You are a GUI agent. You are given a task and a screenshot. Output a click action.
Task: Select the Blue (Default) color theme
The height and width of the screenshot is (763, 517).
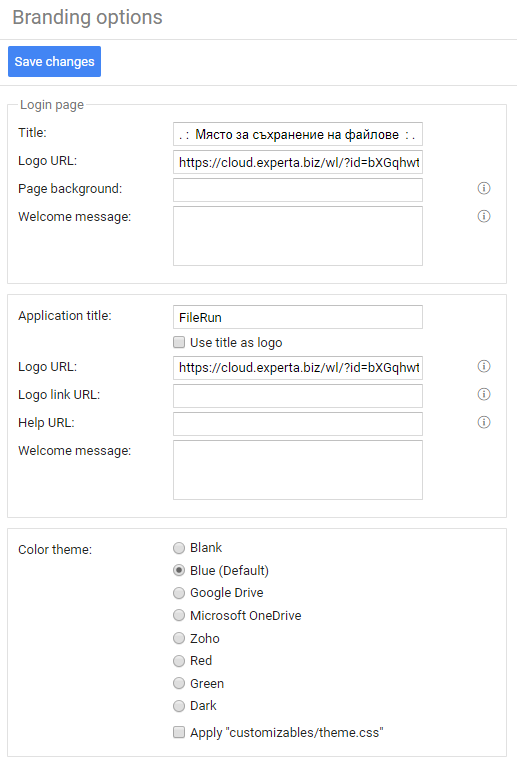click(x=179, y=570)
